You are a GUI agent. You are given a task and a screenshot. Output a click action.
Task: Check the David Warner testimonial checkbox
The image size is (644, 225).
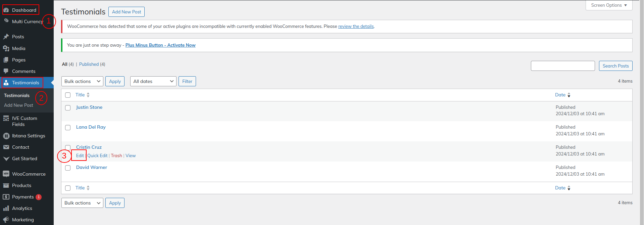(x=68, y=168)
